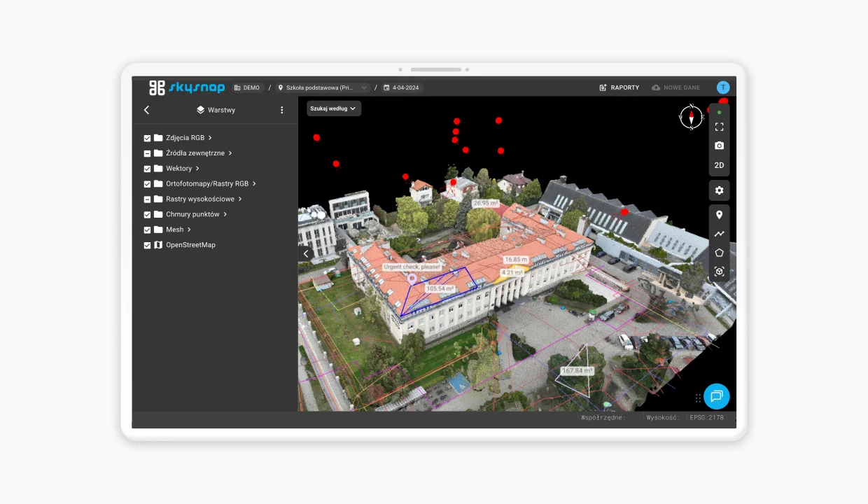This screenshot has height=504, width=868.
Task: Click the compass to reset north
Action: click(691, 117)
